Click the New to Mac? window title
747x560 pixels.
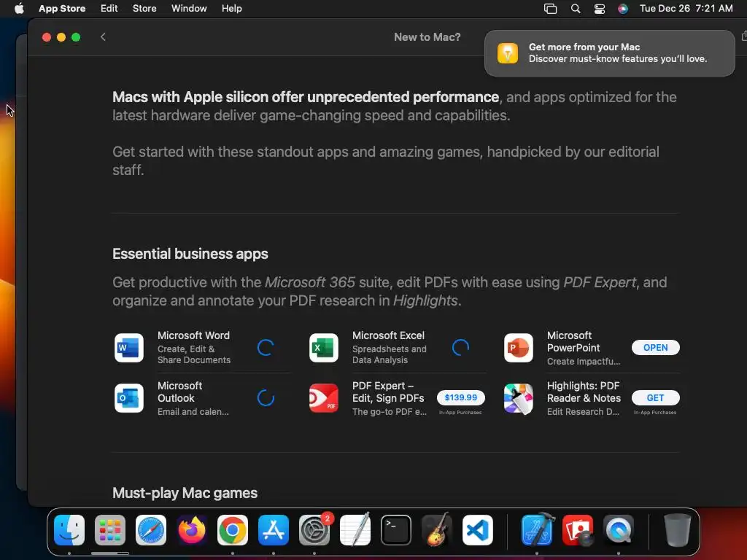[427, 37]
